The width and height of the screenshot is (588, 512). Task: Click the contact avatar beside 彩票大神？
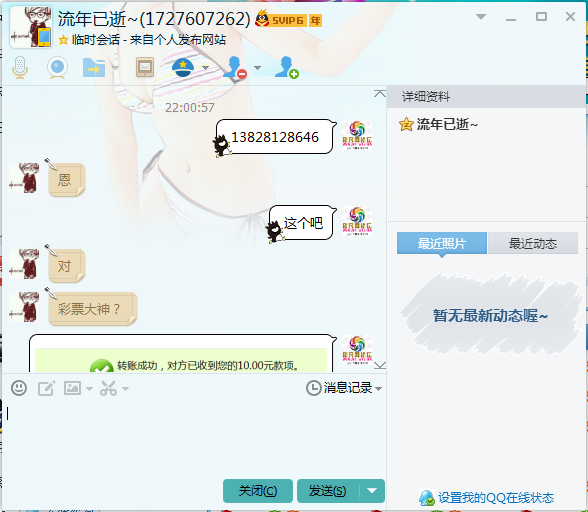coord(24,307)
